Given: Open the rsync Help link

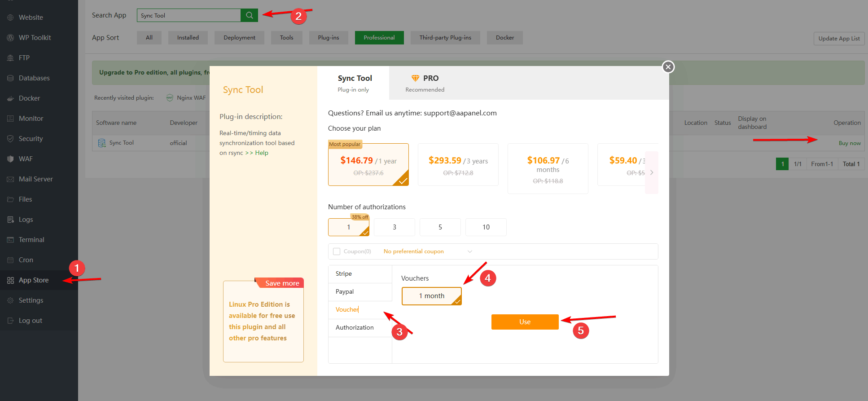Looking at the screenshot, I should [262, 153].
